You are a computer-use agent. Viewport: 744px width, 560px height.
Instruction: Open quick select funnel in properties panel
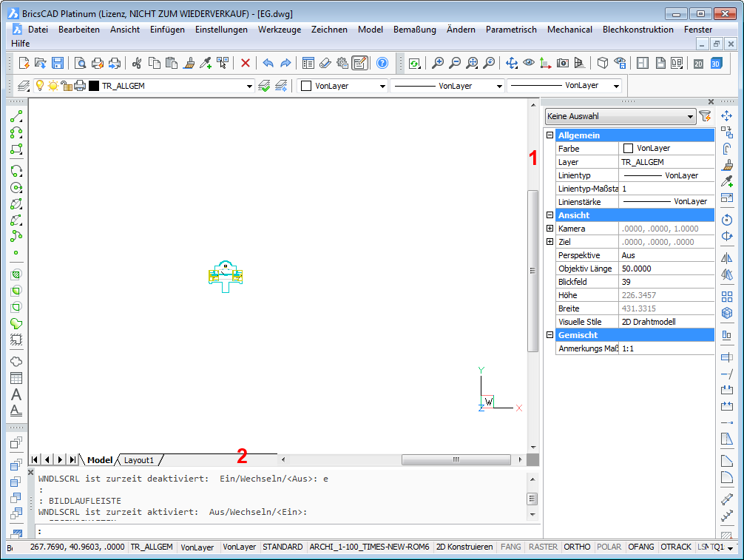[705, 116]
